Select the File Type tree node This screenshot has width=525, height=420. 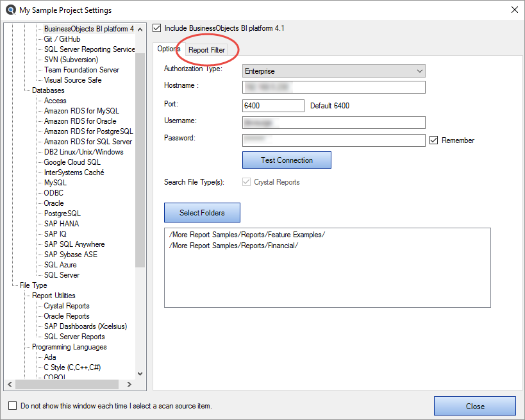click(x=33, y=285)
